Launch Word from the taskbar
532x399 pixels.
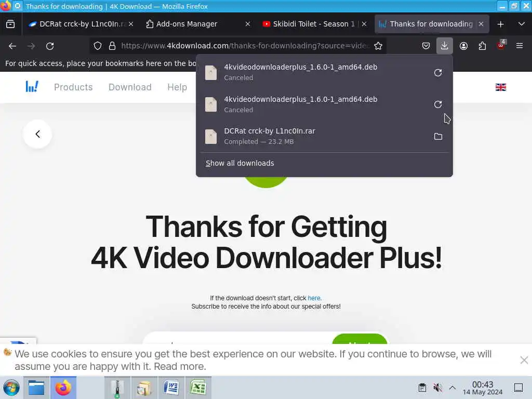pyautogui.click(x=171, y=388)
